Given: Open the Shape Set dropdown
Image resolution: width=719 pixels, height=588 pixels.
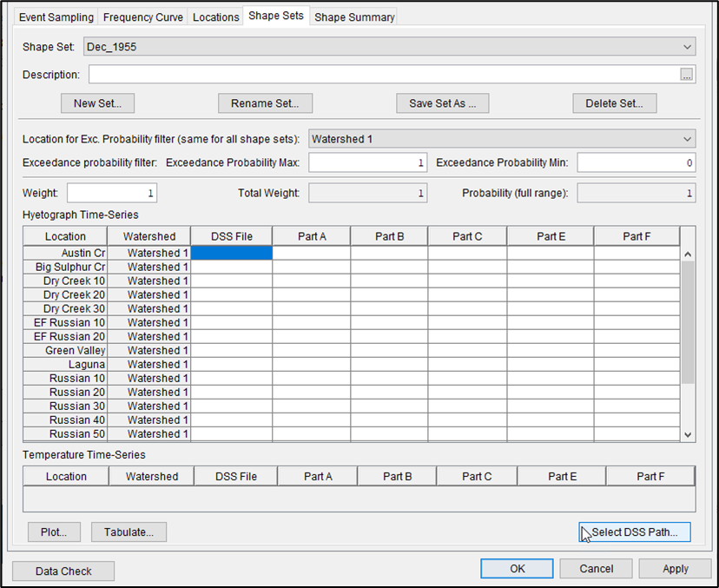Looking at the screenshot, I should point(689,46).
